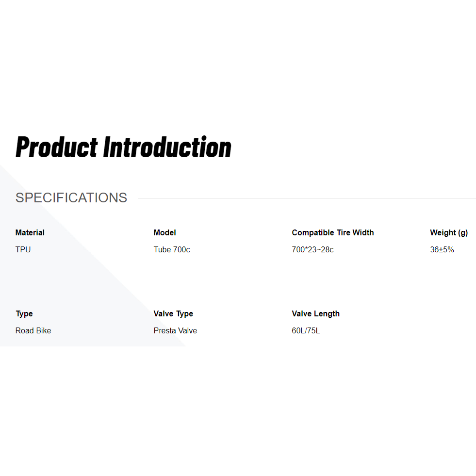Screen dimensions: 476x476
Task: Select the 'Road Bike' type value
Action: click(x=33, y=331)
